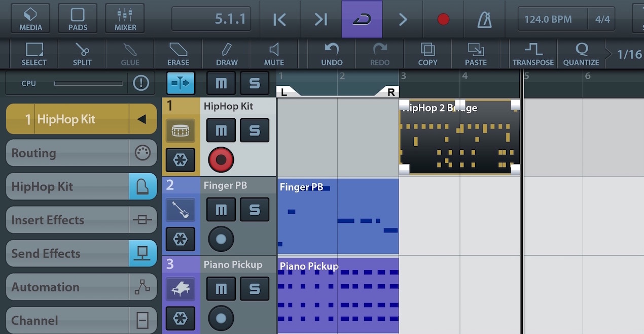
Task: Toggle global solo S above tracks
Action: [x=255, y=83]
